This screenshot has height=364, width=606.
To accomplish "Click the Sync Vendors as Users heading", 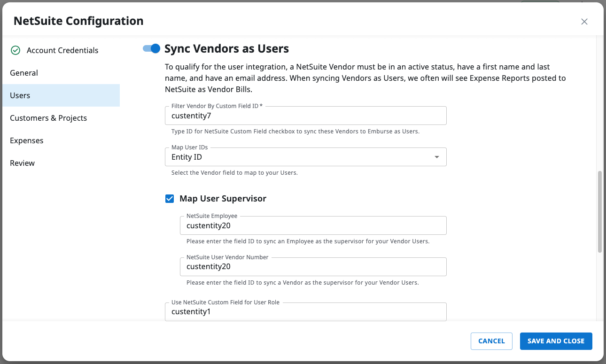I will click(x=226, y=48).
